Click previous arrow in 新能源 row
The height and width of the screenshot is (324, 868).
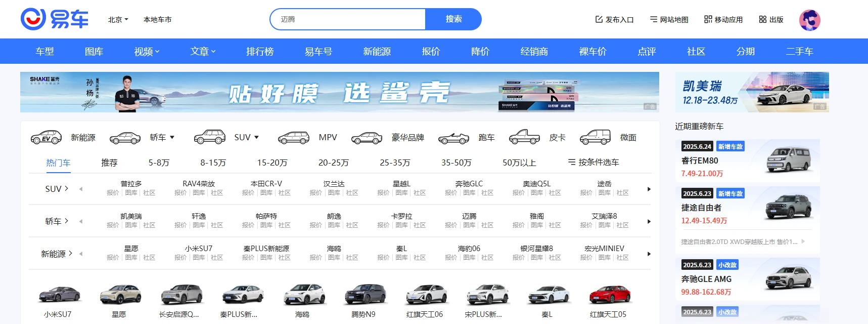point(81,254)
